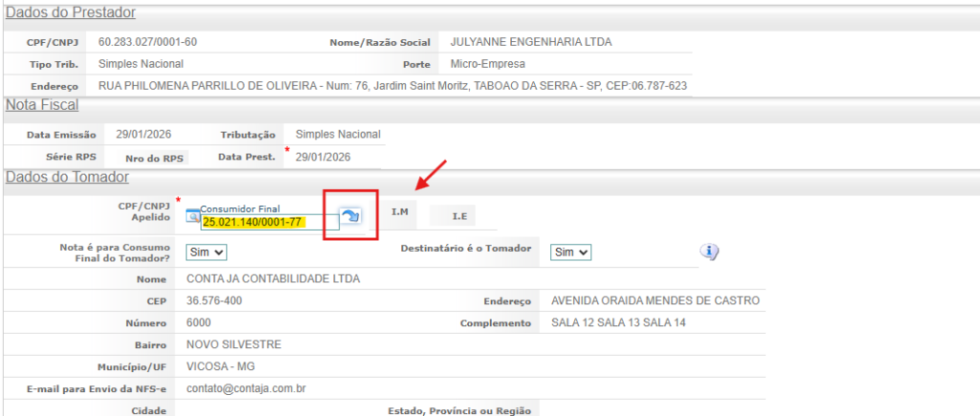Click the Complemento field with SALA 12

[618, 323]
